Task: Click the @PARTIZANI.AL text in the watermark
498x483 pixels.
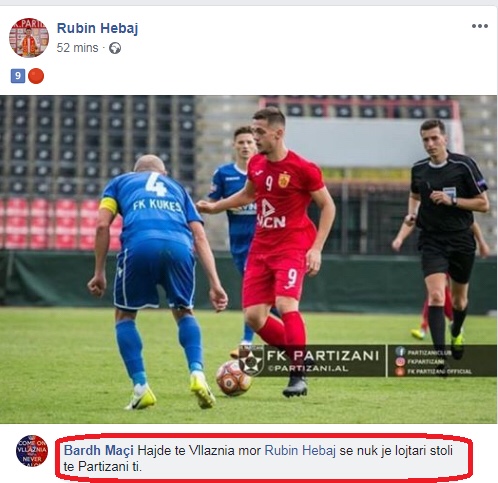Action: [x=308, y=369]
